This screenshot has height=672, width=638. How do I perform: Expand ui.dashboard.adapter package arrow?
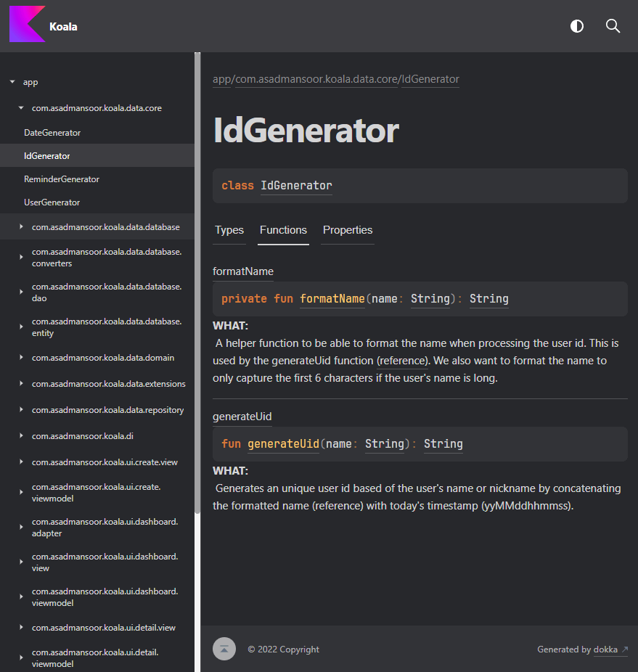[21, 527]
